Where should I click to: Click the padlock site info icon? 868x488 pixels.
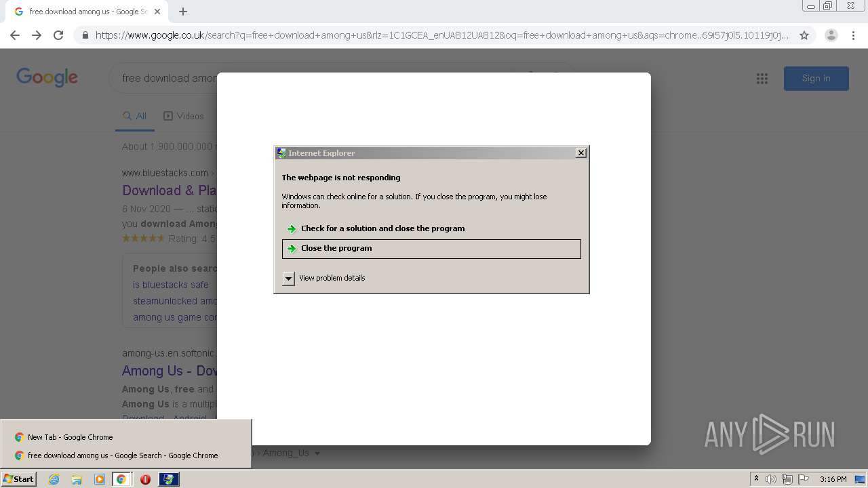pyautogui.click(x=85, y=35)
